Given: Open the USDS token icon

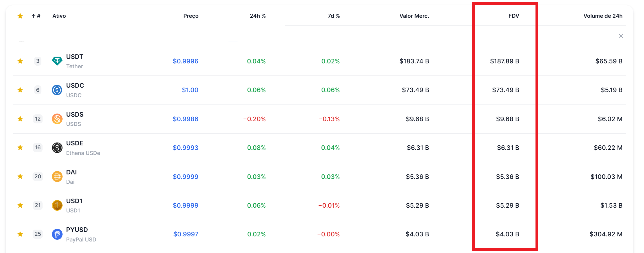Looking at the screenshot, I should click(x=57, y=119).
